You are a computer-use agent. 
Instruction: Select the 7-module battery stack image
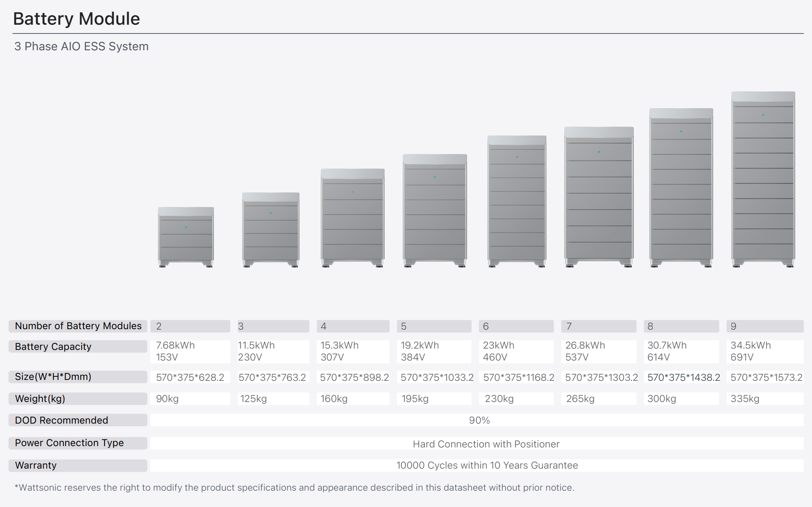(x=599, y=196)
